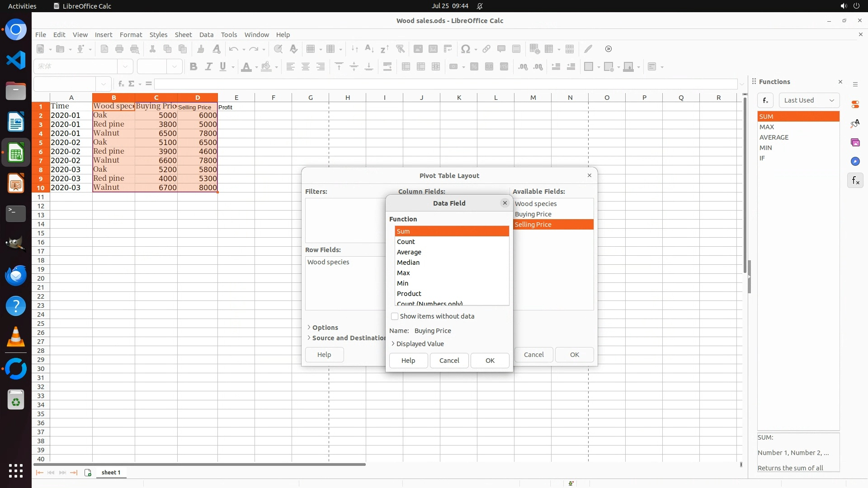Click OK in Data Field dialog
868x488 pixels.
pyautogui.click(x=490, y=361)
